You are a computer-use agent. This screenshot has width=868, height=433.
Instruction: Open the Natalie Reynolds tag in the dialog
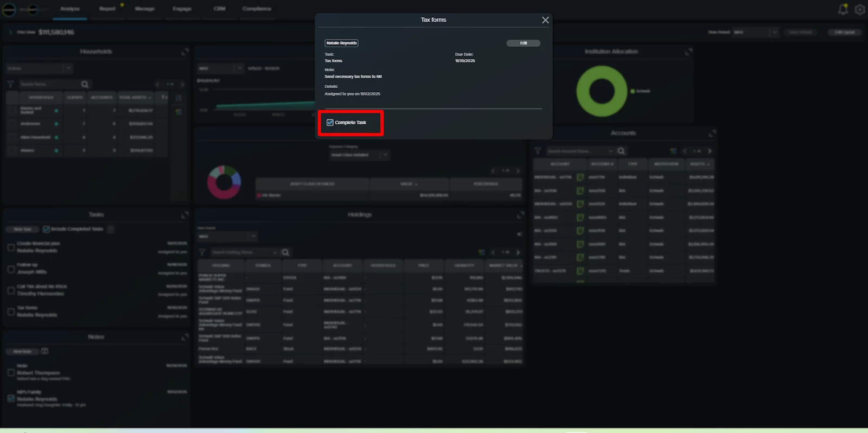tap(341, 43)
